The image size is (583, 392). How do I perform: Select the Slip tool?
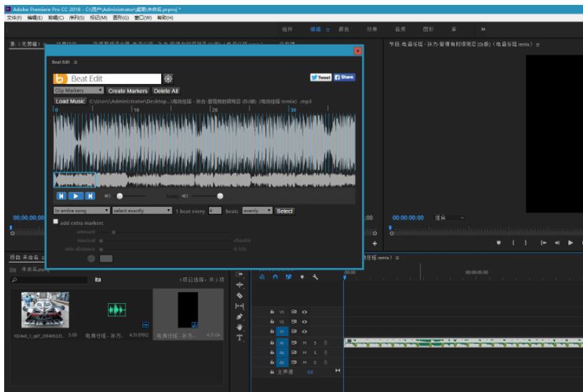click(240, 306)
